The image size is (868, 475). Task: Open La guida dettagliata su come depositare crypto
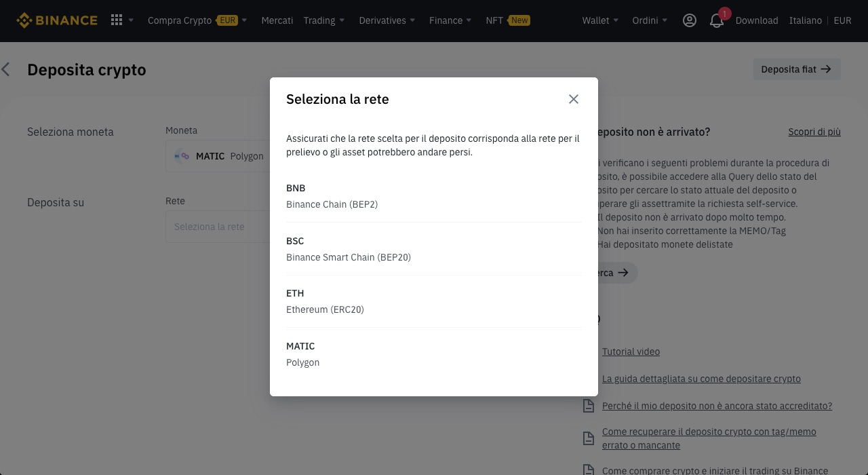click(x=701, y=379)
